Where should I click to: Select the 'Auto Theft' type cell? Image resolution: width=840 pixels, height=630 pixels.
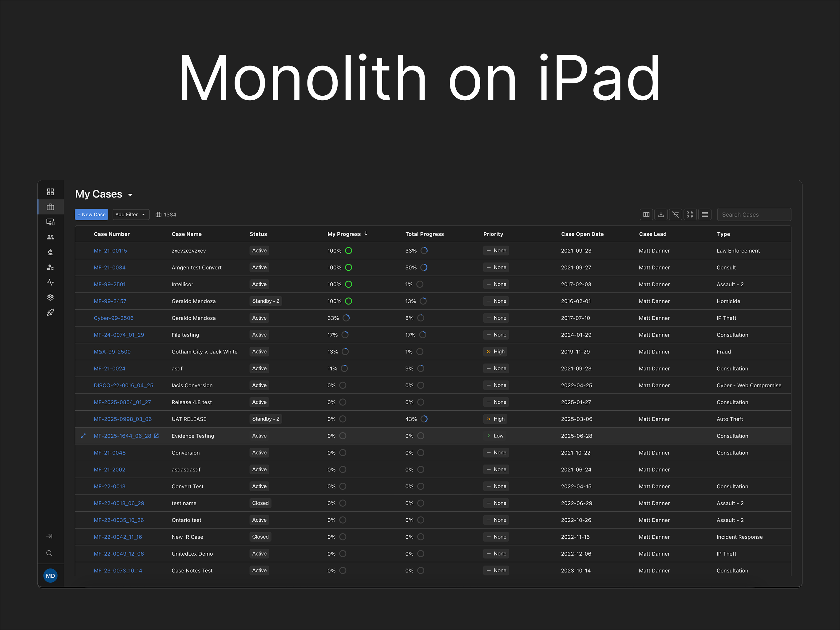click(x=730, y=419)
